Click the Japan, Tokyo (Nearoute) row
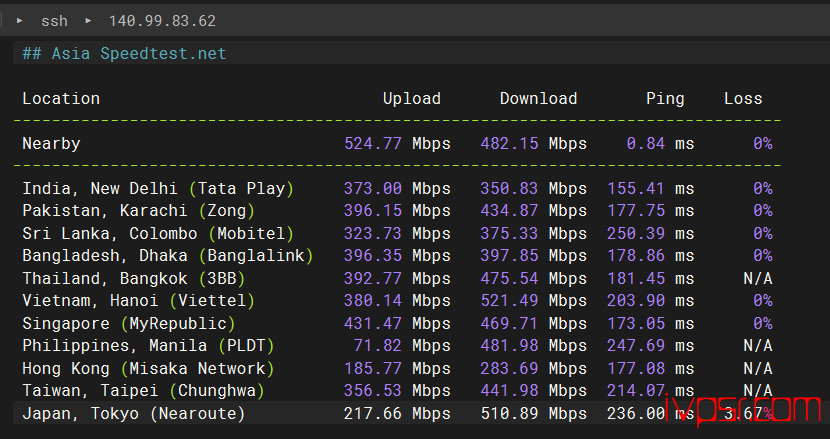830x439 pixels. coord(134,413)
